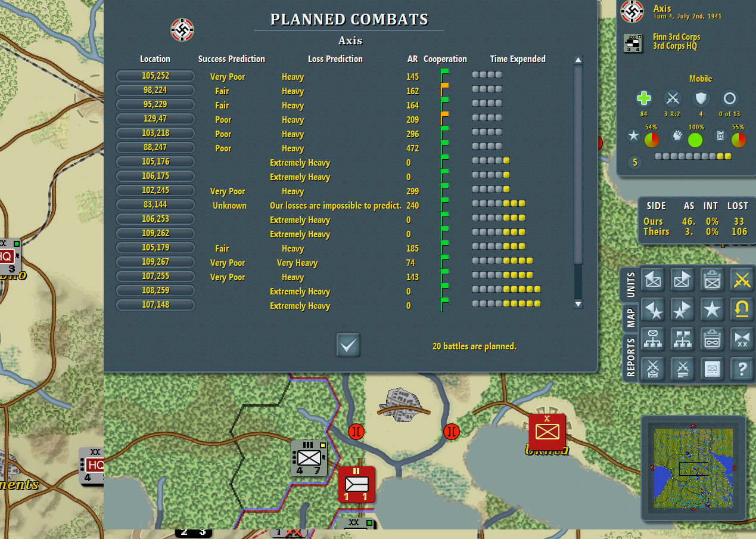Click the number 5 circle in unit panel
Viewport: 756px width, 539px height.
[635, 162]
